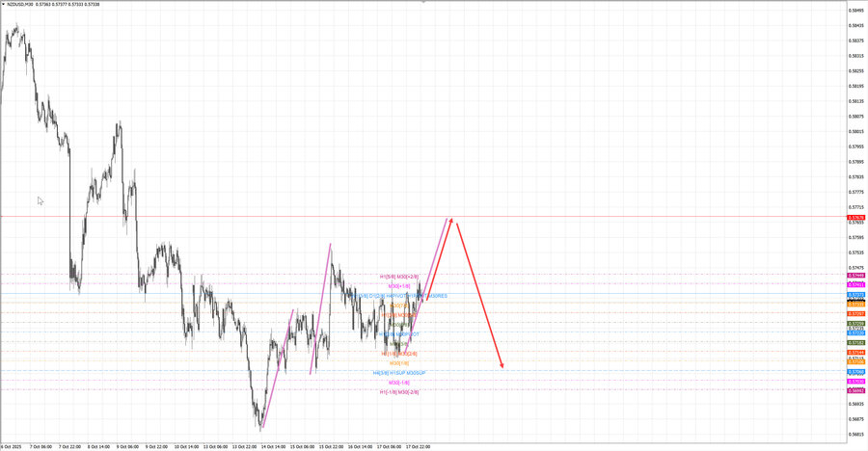Image resolution: width=868 pixels, height=451 pixels.
Task: Click the 17 Oct 22:00 time label
Action: [x=418, y=446]
